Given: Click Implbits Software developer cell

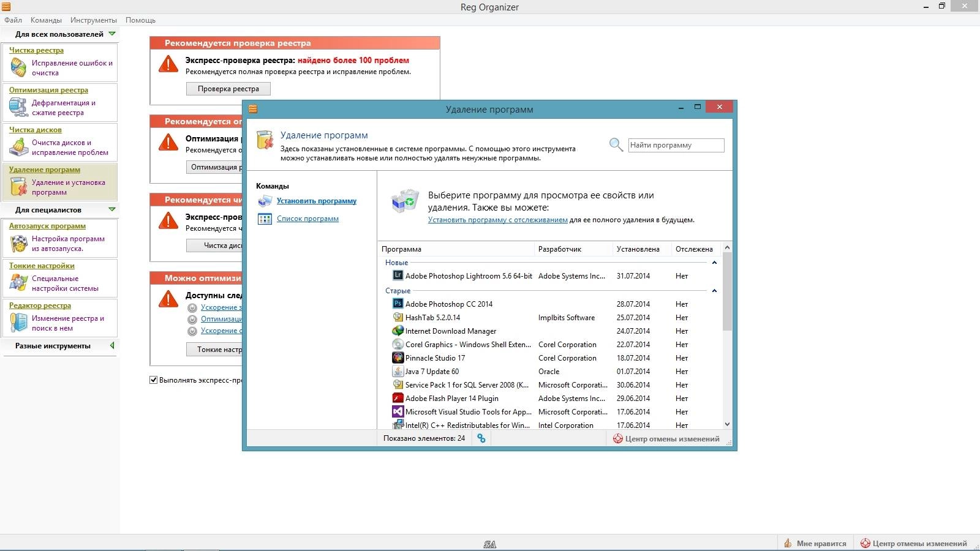Looking at the screenshot, I should (x=567, y=318).
